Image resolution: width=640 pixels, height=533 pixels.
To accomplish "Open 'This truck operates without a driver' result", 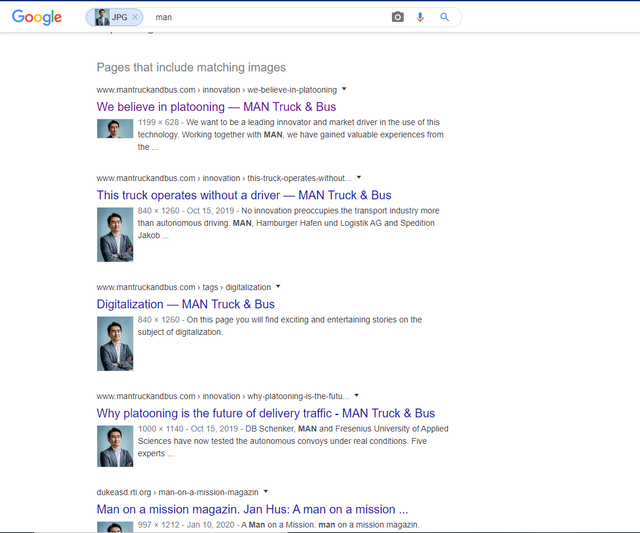I will coord(244,195).
